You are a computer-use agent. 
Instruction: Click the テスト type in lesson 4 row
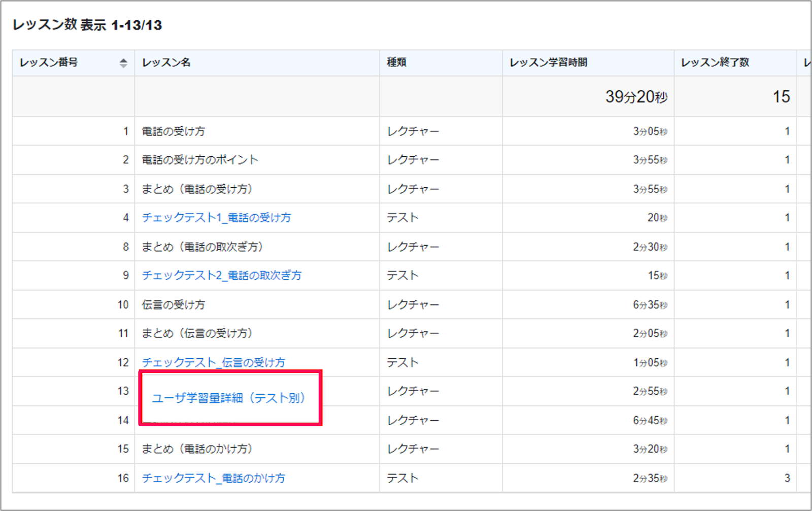(x=403, y=218)
